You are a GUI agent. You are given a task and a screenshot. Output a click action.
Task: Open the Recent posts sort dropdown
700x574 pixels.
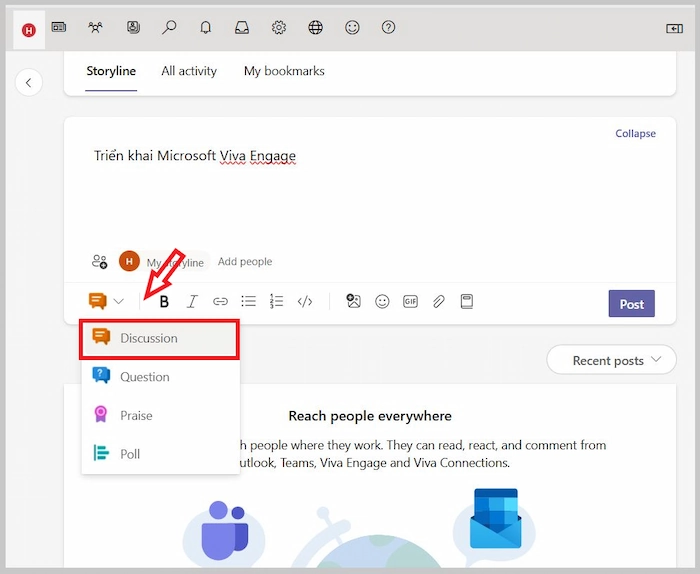611,360
